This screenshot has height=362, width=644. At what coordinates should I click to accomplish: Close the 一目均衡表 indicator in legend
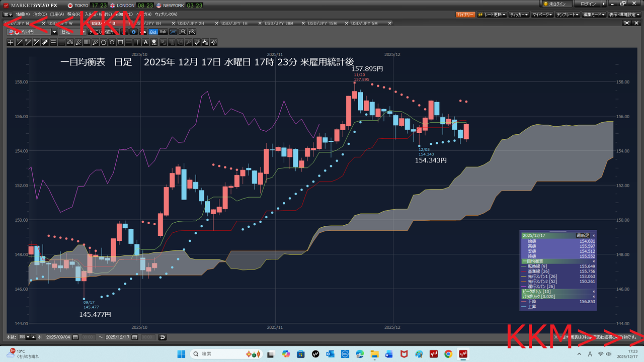pos(593,261)
